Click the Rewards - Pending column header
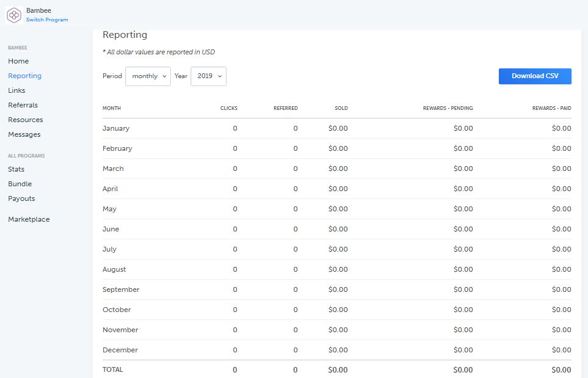Viewport: 588px width, 378px height. [448, 108]
